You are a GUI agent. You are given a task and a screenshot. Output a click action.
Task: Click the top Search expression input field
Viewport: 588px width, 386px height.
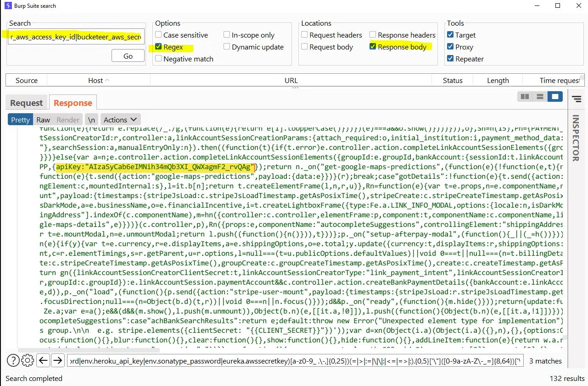click(76, 37)
